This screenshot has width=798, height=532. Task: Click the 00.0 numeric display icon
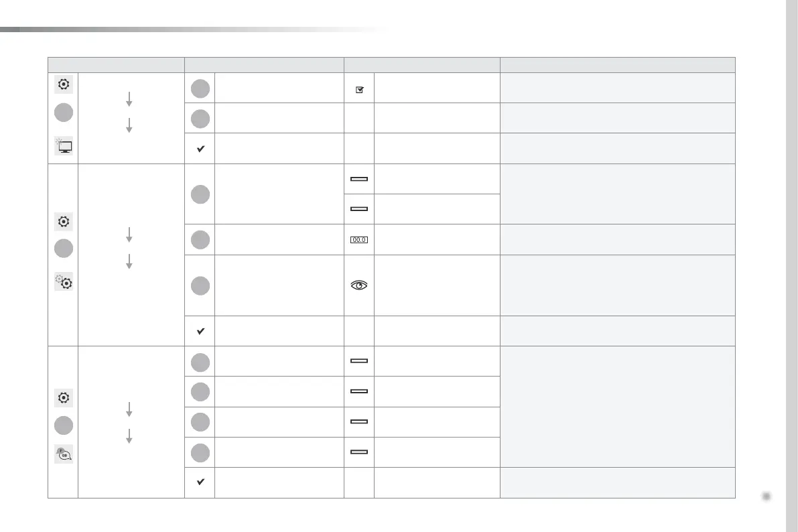[x=359, y=239]
